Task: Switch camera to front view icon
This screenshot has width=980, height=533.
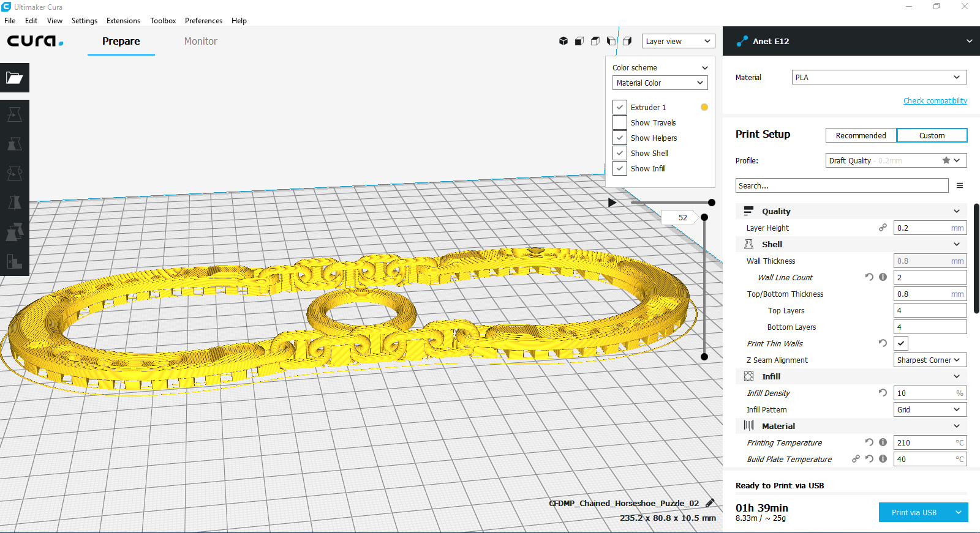Action: (x=579, y=41)
